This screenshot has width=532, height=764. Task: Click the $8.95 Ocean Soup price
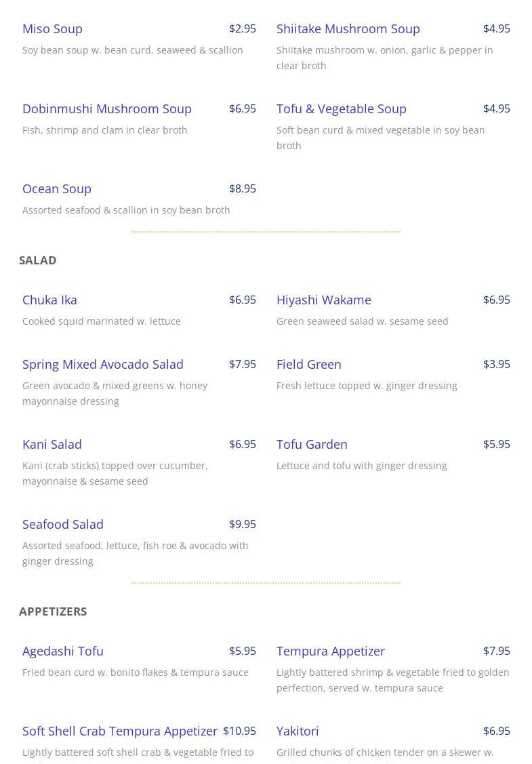(x=242, y=188)
